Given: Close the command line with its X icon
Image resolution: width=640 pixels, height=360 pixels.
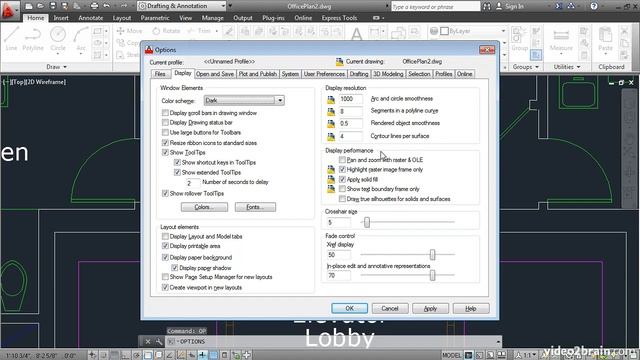Looking at the screenshot, I should click(x=148, y=342).
